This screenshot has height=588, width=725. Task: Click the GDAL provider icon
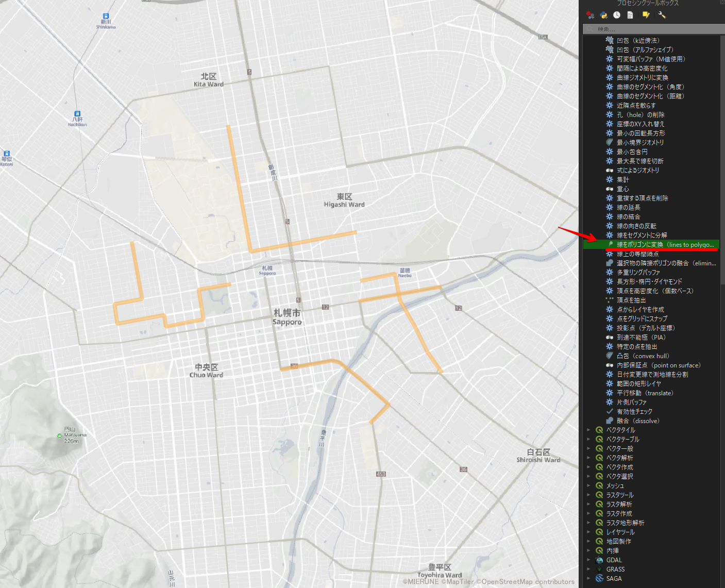click(599, 560)
